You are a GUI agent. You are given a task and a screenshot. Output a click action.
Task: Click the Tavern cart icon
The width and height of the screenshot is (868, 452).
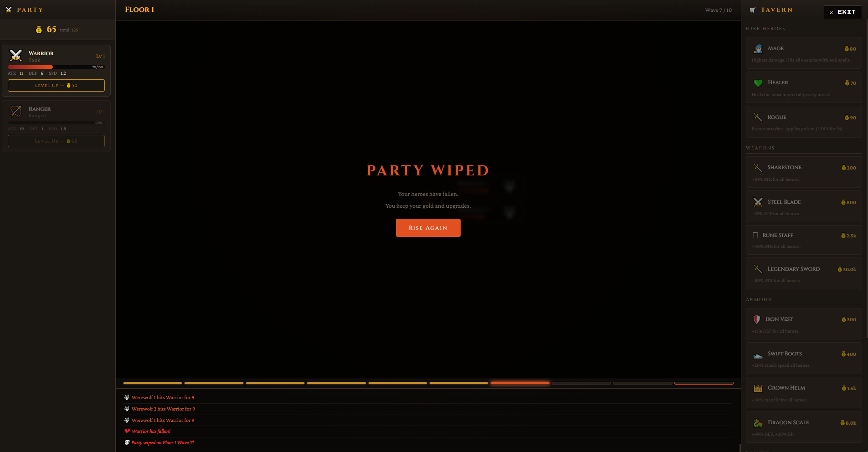coord(752,10)
